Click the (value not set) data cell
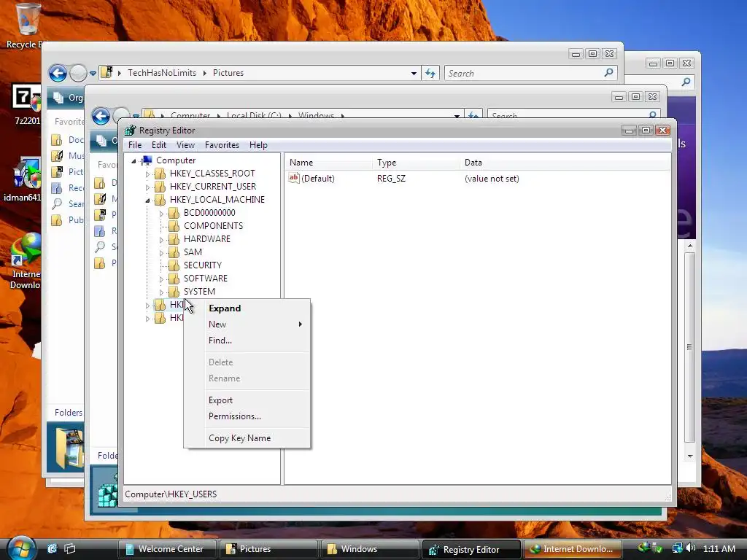The height and width of the screenshot is (560, 747). pos(492,179)
